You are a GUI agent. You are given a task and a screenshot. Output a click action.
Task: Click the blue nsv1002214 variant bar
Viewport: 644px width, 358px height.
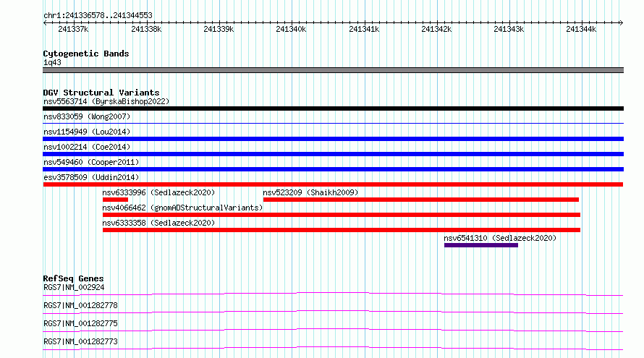(333, 154)
